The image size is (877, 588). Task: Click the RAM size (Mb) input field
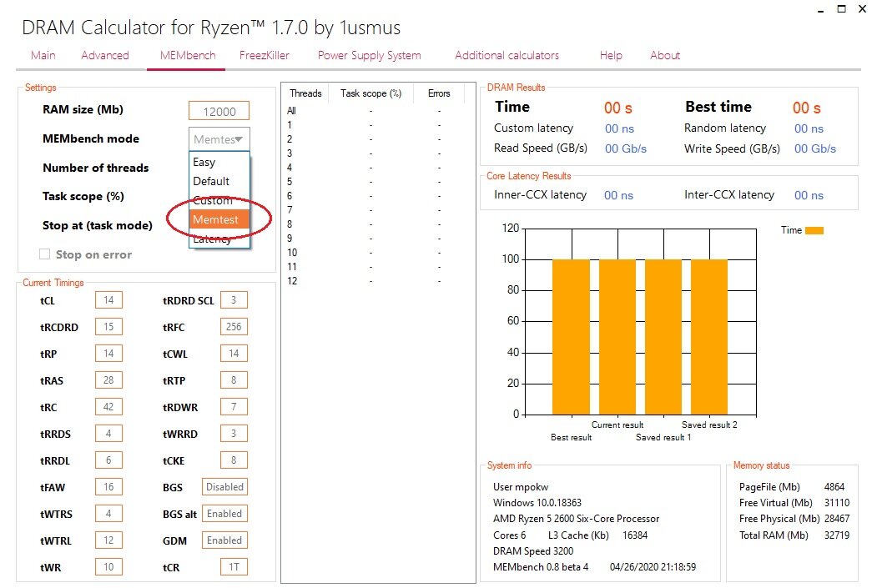[219, 111]
